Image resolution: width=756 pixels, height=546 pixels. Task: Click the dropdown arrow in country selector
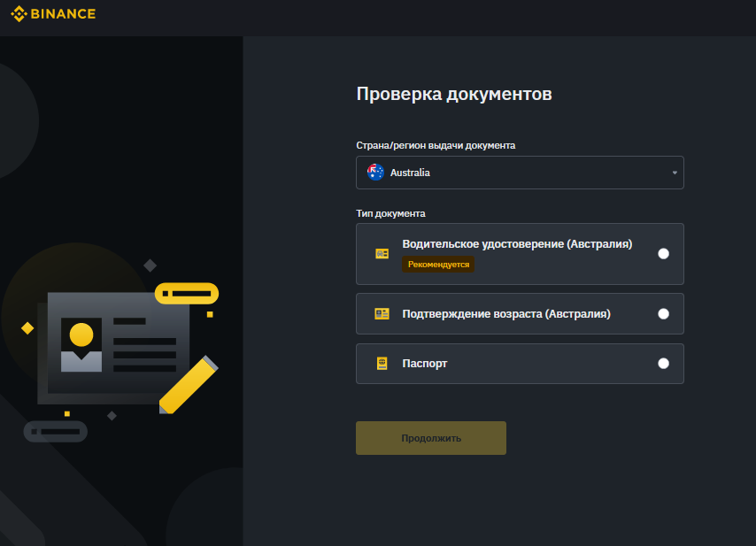click(x=675, y=173)
